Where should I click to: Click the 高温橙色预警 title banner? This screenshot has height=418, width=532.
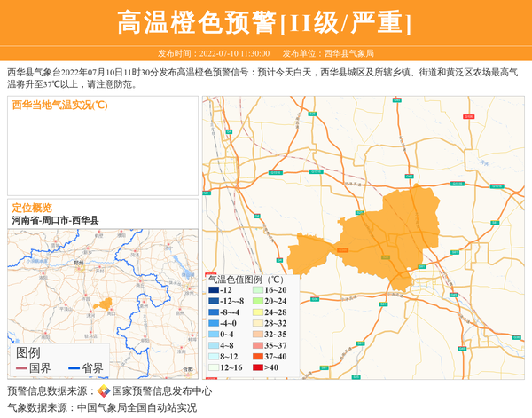tap(265, 23)
